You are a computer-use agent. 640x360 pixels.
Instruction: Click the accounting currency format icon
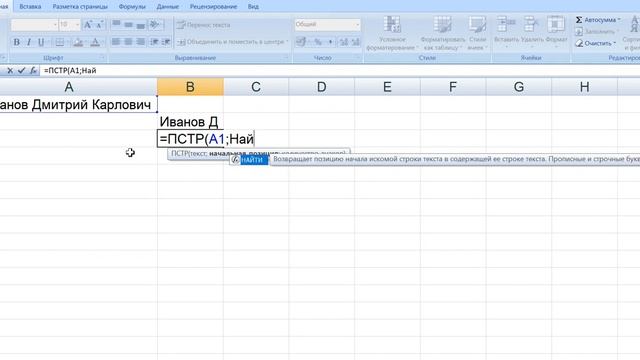[x=301, y=42]
